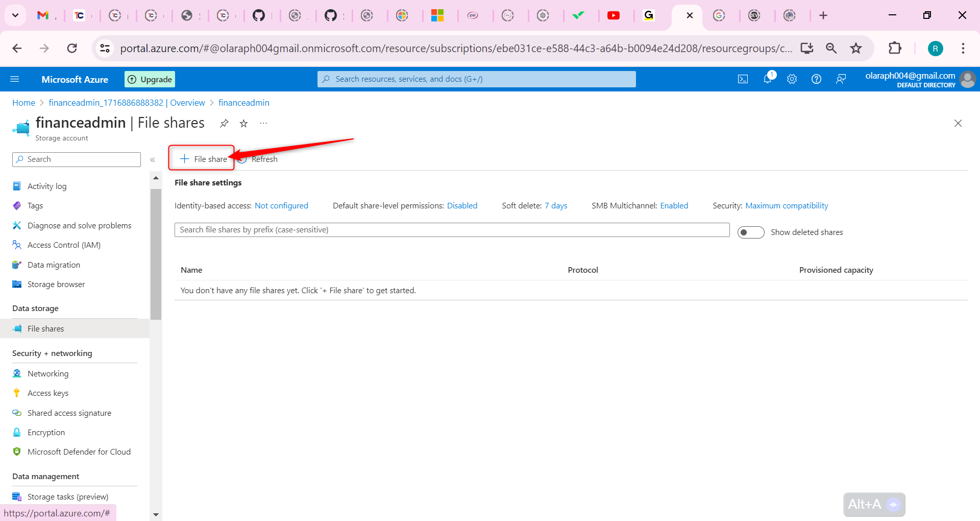Screen dimensions: 980x521
Task: Open Diagnose and solve problems
Action: [79, 225]
